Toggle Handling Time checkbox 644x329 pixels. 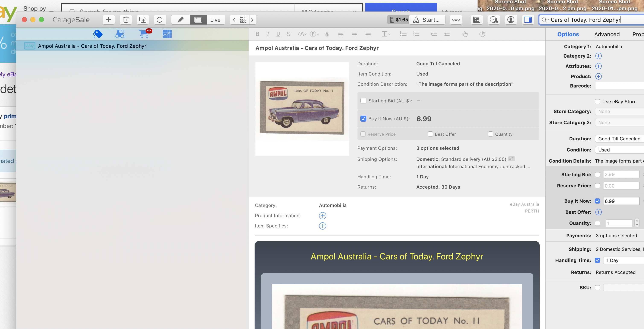(x=597, y=260)
